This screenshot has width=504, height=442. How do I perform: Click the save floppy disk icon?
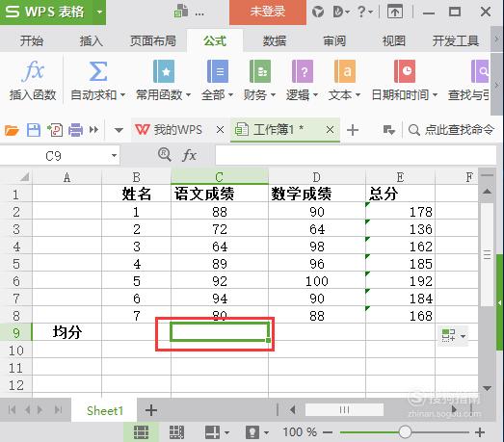[x=34, y=130]
